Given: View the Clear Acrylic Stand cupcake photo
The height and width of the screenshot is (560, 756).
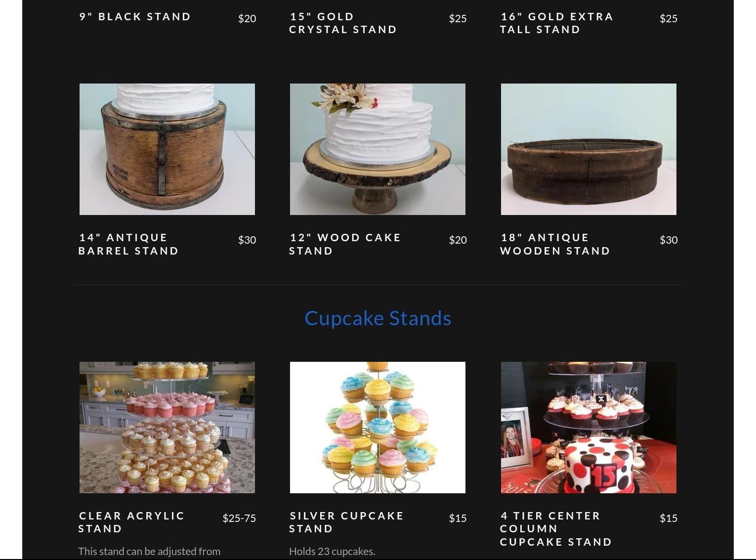Looking at the screenshot, I should click(167, 428).
